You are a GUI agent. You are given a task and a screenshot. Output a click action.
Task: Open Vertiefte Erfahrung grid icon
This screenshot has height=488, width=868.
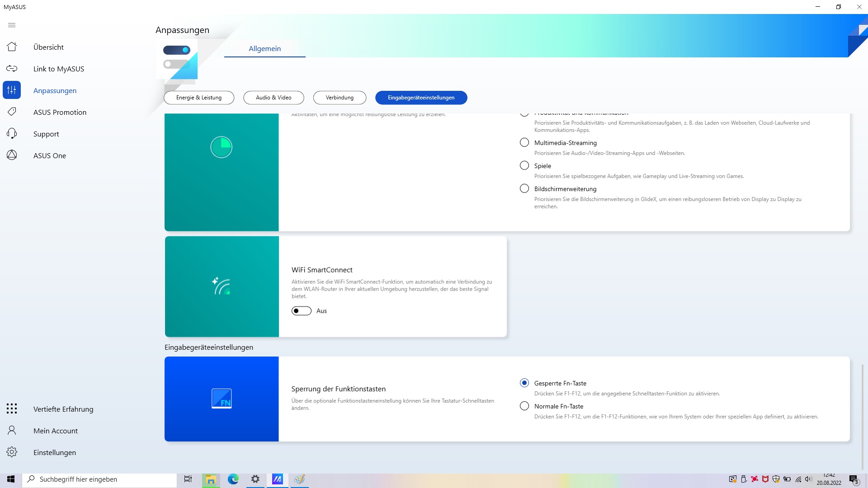pyautogui.click(x=12, y=409)
